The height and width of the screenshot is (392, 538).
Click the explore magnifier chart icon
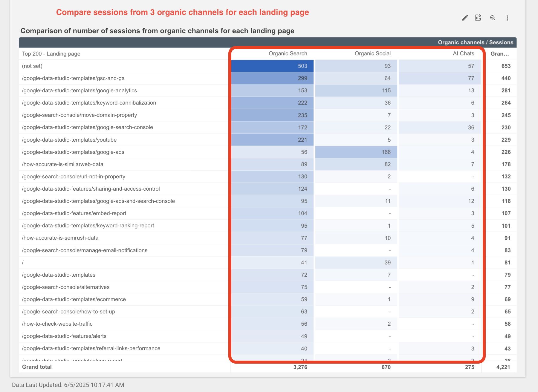coord(493,18)
